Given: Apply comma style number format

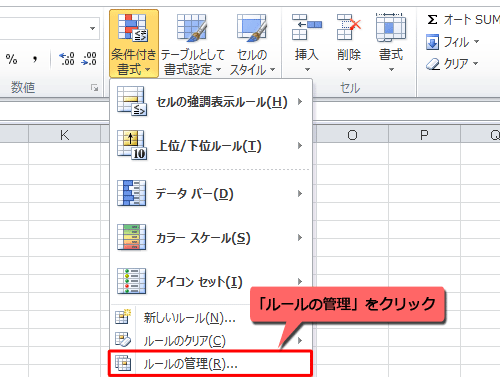Looking at the screenshot, I should point(35,59).
